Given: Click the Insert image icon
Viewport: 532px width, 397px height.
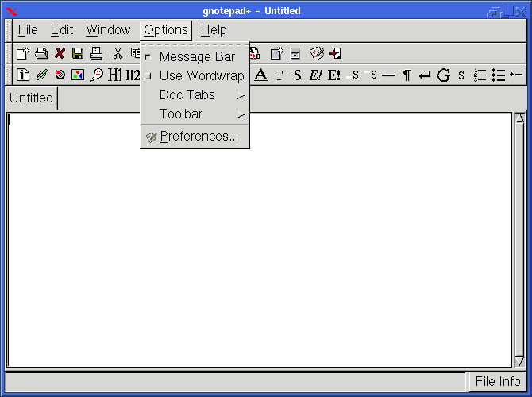Looking at the screenshot, I should pyautogui.click(x=78, y=75).
